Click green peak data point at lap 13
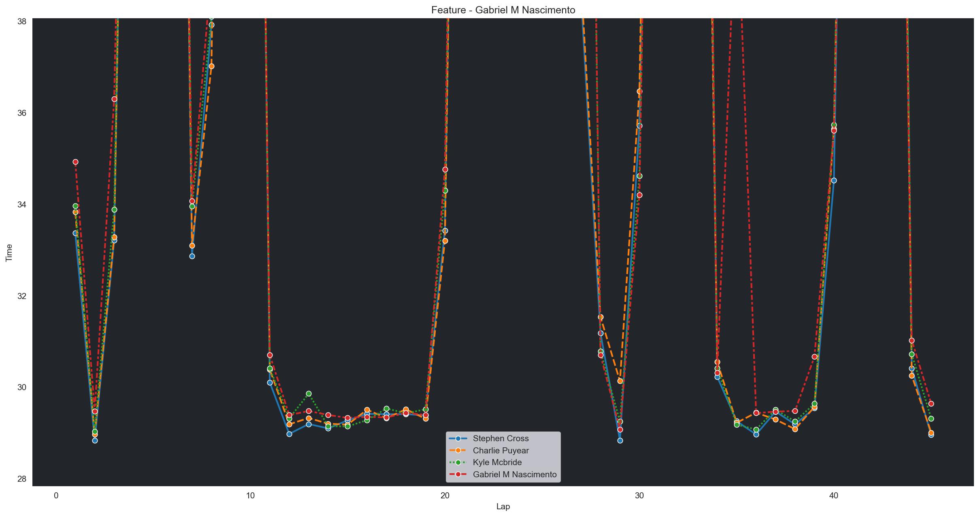Image resolution: width=980 pixels, height=517 pixels. (309, 393)
